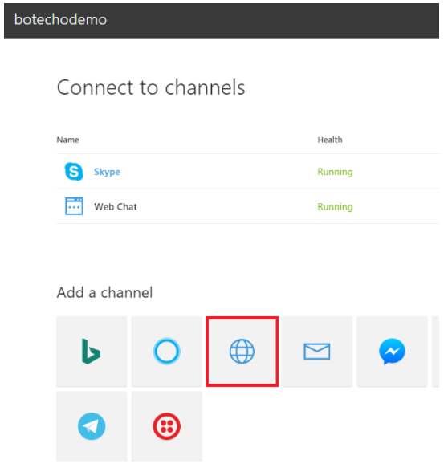Add the Bing channel
The height and width of the screenshot is (476, 448).
coord(92,352)
